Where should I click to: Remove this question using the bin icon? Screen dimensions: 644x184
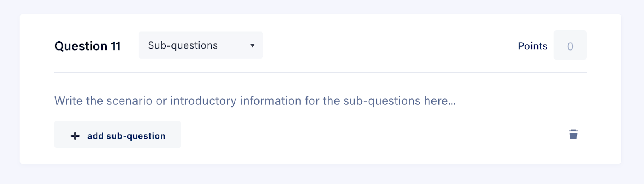click(x=573, y=134)
